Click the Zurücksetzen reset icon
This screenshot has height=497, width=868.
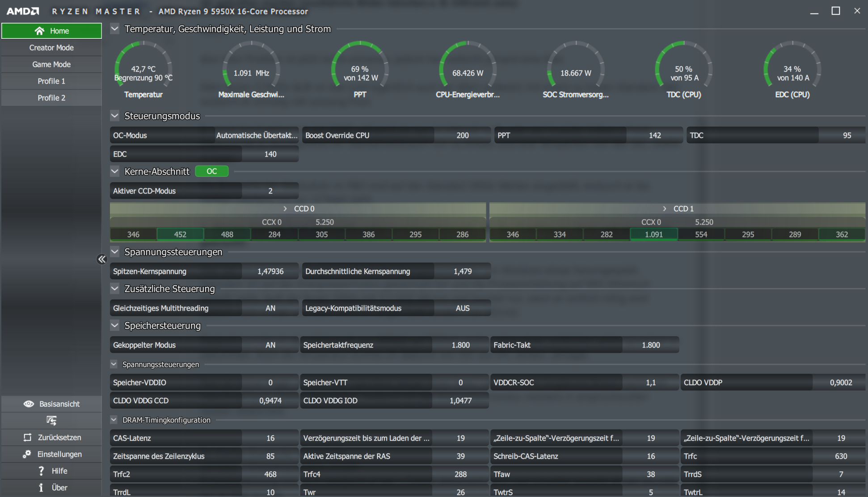point(28,437)
